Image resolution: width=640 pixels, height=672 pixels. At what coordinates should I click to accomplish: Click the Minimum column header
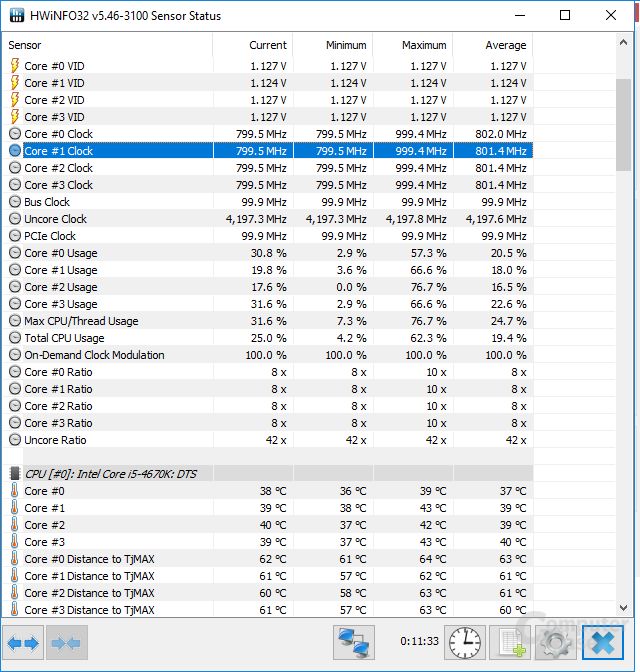pyautogui.click(x=333, y=45)
